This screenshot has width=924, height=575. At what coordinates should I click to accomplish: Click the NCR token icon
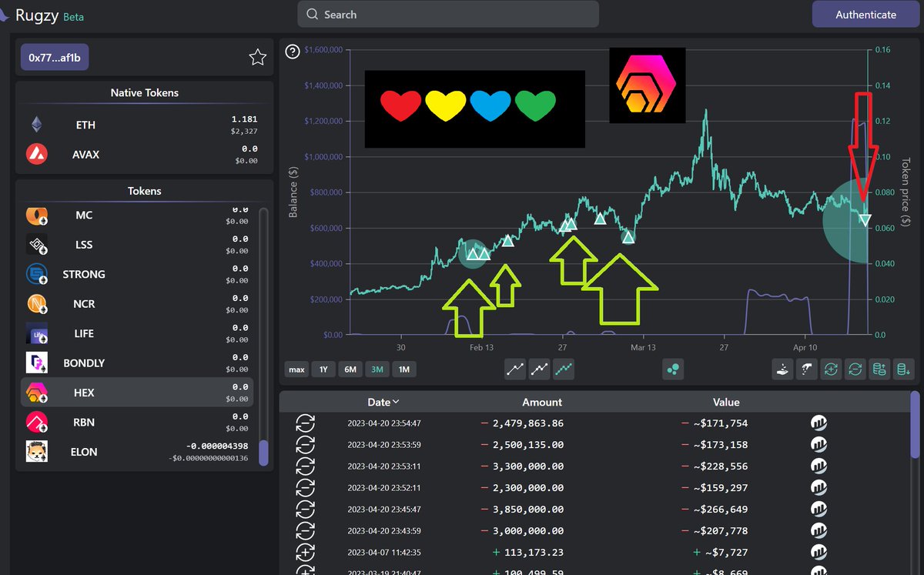click(x=37, y=303)
